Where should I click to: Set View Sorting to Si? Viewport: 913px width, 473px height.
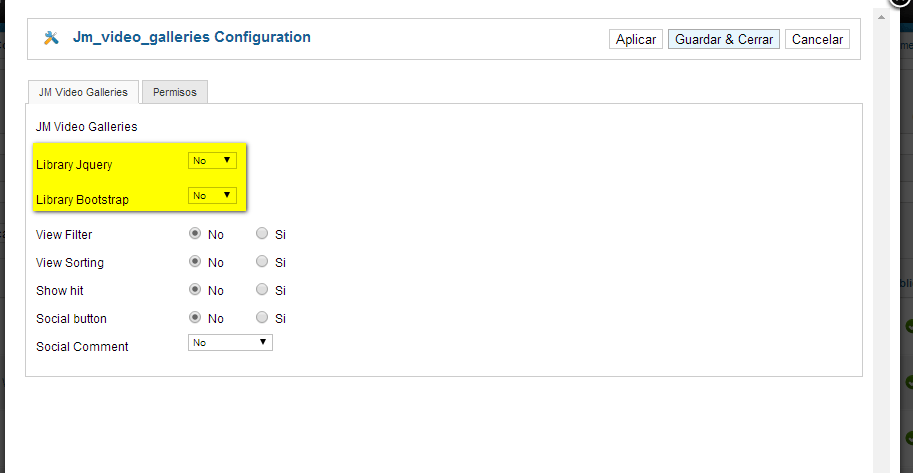coord(262,262)
